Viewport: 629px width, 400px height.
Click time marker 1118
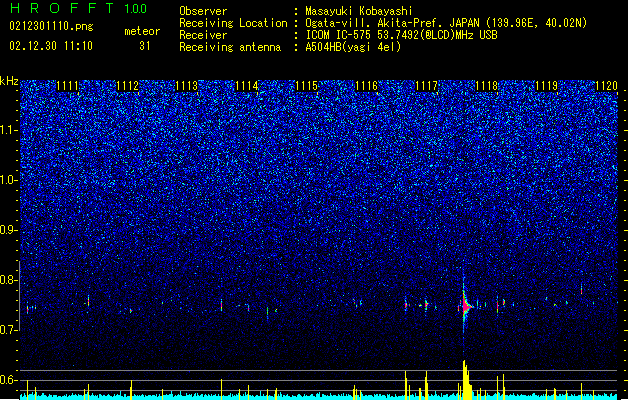pyautogui.click(x=486, y=86)
